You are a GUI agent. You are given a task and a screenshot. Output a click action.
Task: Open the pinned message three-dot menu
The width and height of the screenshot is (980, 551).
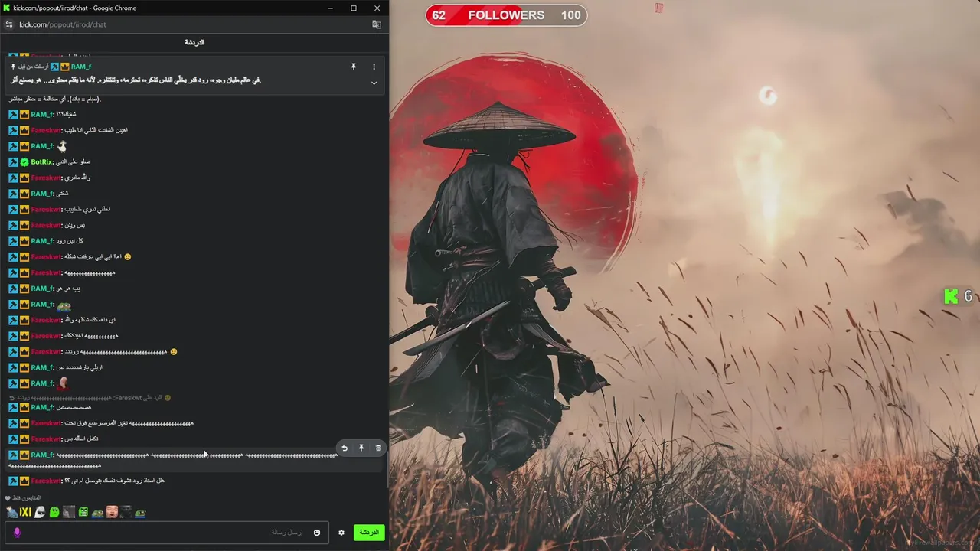coord(374,67)
